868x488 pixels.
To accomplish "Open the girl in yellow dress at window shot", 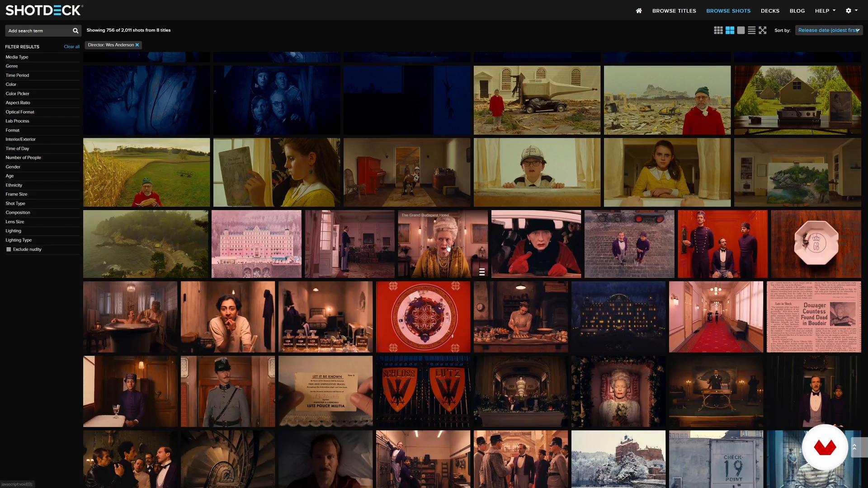I will 667,172.
